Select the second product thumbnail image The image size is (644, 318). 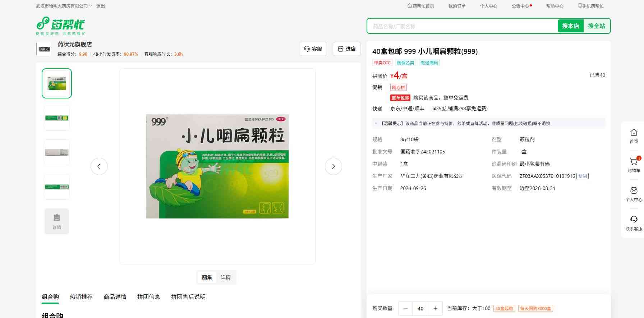(57, 118)
